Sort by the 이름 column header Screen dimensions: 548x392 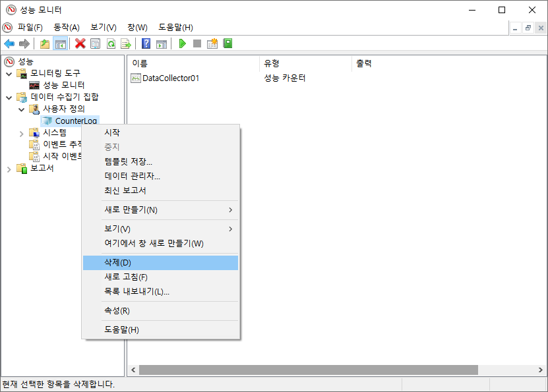pos(193,63)
